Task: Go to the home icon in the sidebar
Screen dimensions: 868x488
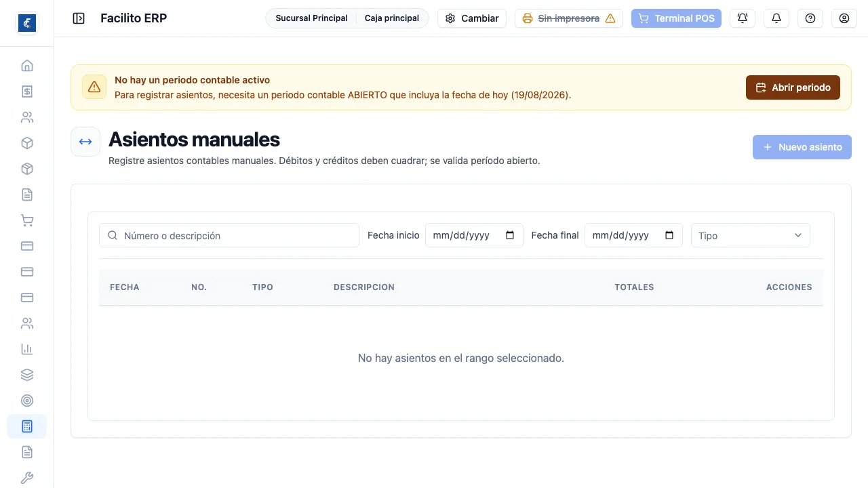Action: 27,66
